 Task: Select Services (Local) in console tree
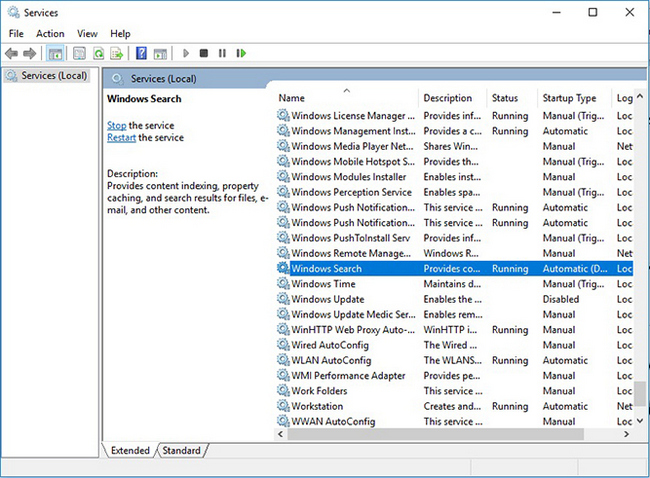point(47,76)
